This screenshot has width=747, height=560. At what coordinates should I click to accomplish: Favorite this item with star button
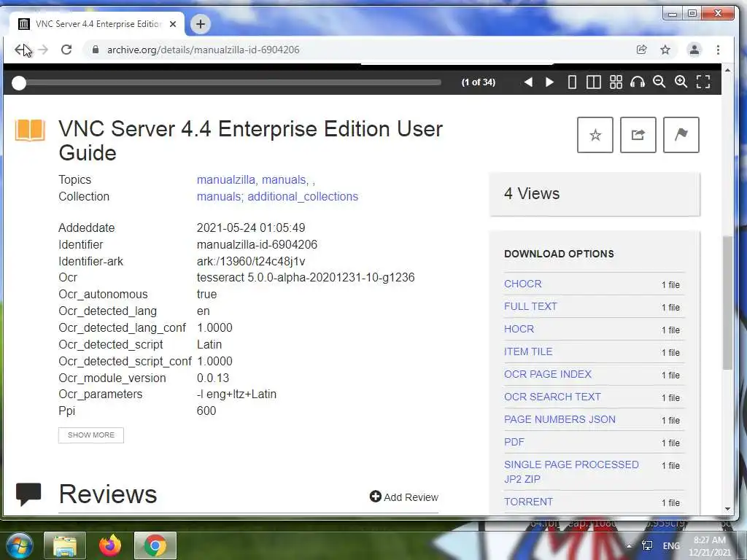595,135
